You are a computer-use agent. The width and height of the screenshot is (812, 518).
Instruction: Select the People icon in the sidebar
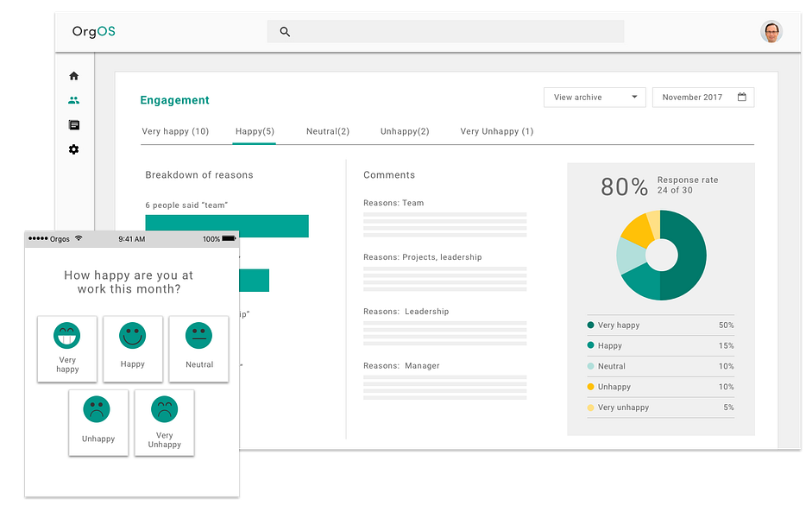coord(74,100)
